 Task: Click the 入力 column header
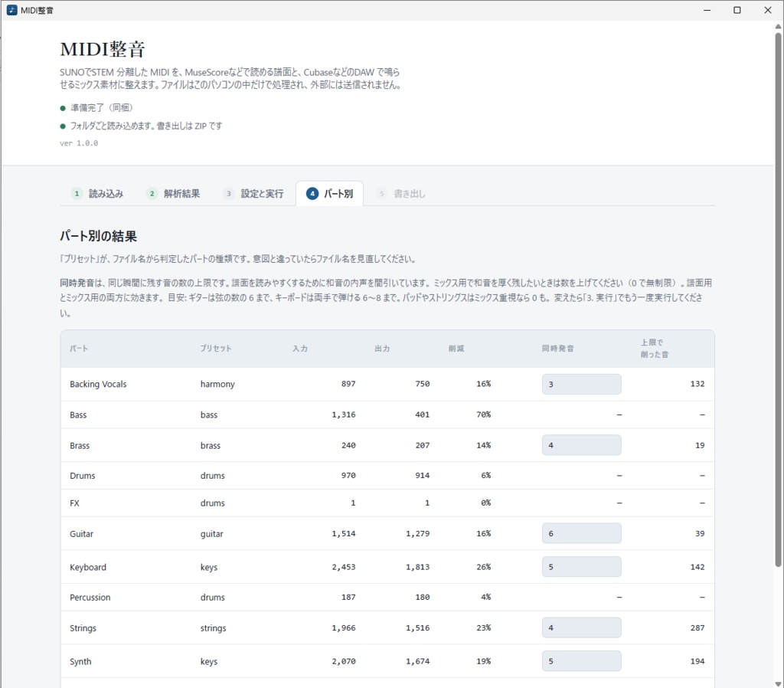300,349
